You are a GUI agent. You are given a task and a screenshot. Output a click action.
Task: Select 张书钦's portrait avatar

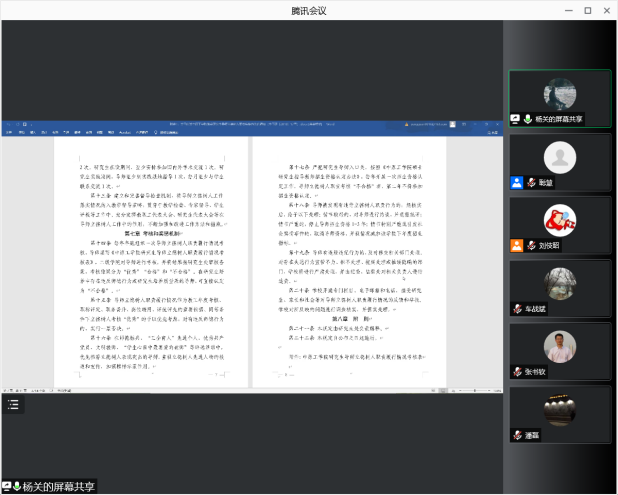(559, 346)
